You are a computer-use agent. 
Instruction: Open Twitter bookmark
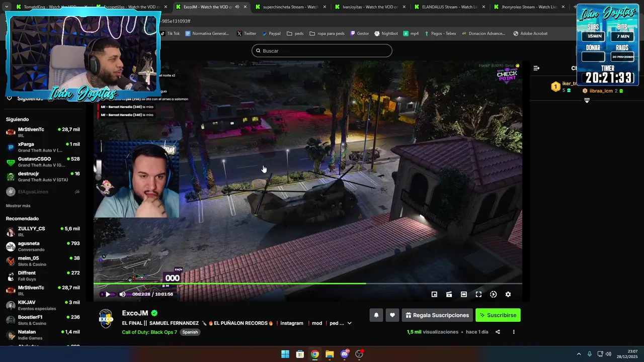coord(247,34)
